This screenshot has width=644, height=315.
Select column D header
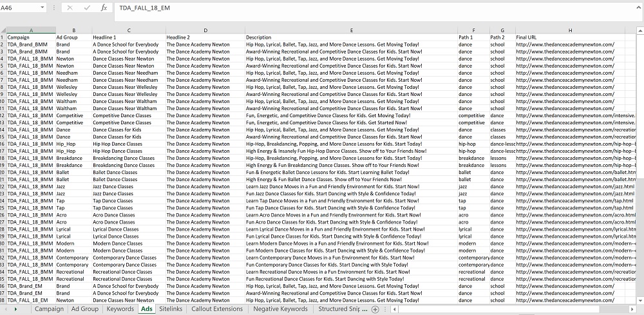(x=205, y=30)
